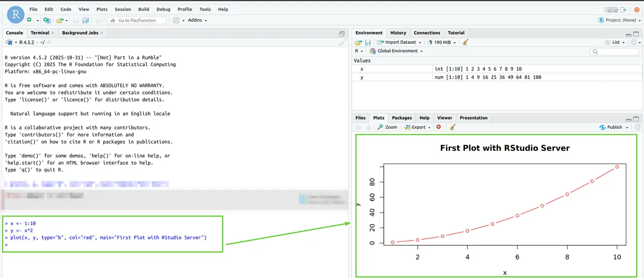Open the 190 MiB memory usage dropdown
Image resolution: width=644 pixels, height=278 pixels.
pyautogui.click(x=442, y=42)
